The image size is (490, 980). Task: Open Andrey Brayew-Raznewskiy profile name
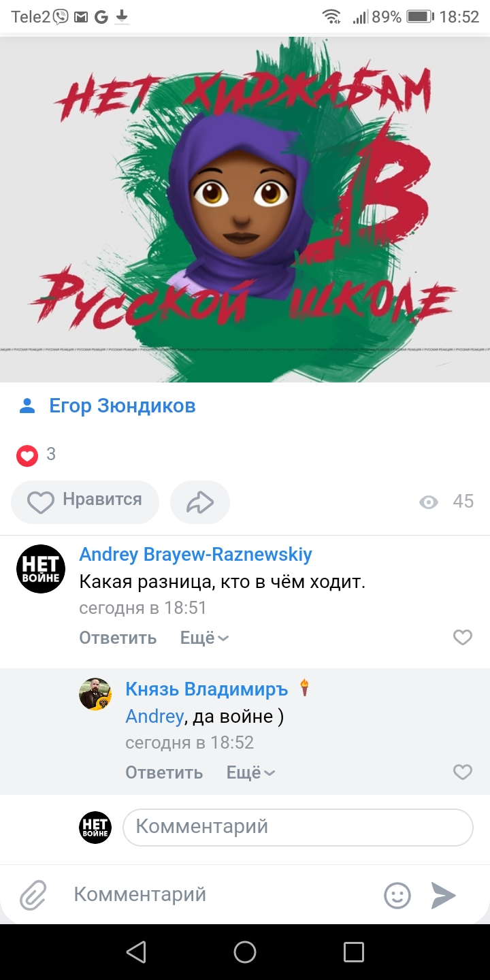pyautogui.click(x=196, y=555)
